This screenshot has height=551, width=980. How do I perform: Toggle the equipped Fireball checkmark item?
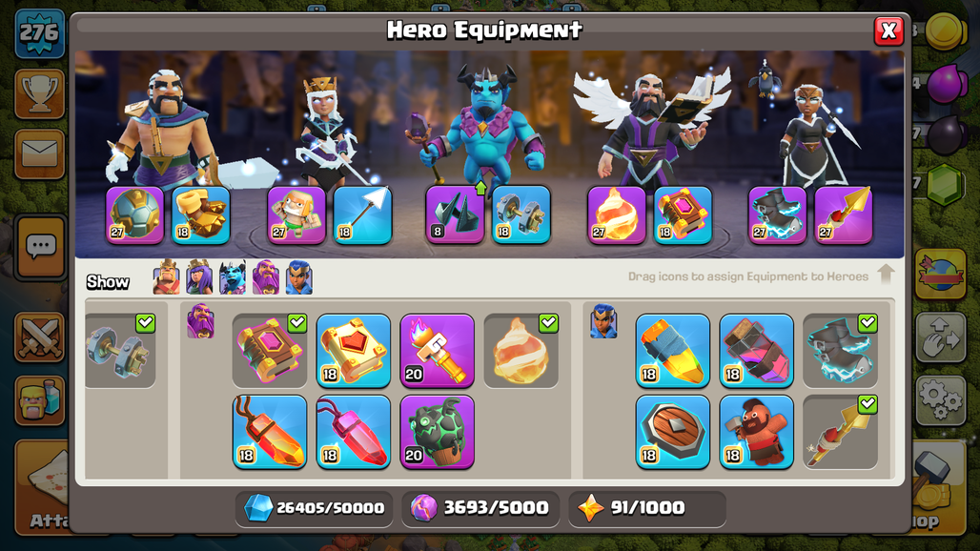521,351
